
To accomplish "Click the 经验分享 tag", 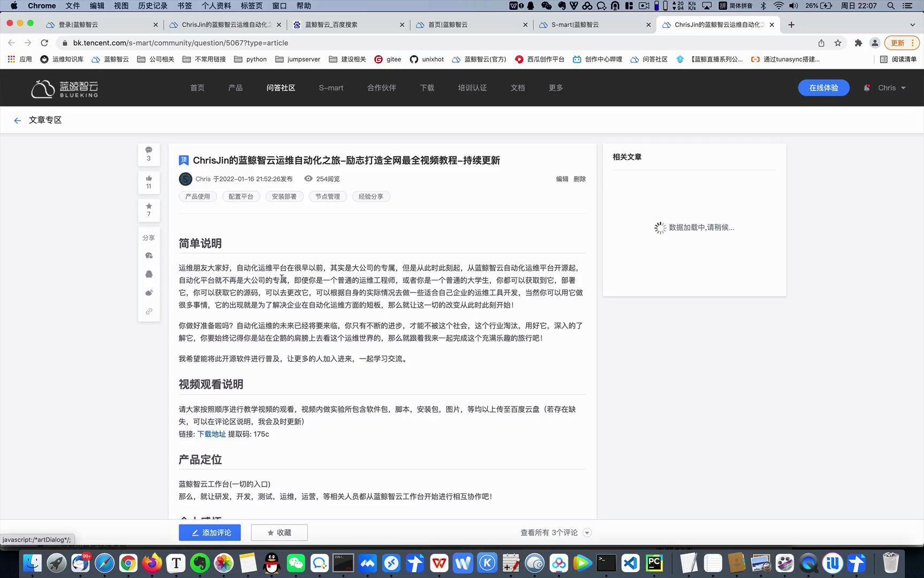I will (371, 196).
